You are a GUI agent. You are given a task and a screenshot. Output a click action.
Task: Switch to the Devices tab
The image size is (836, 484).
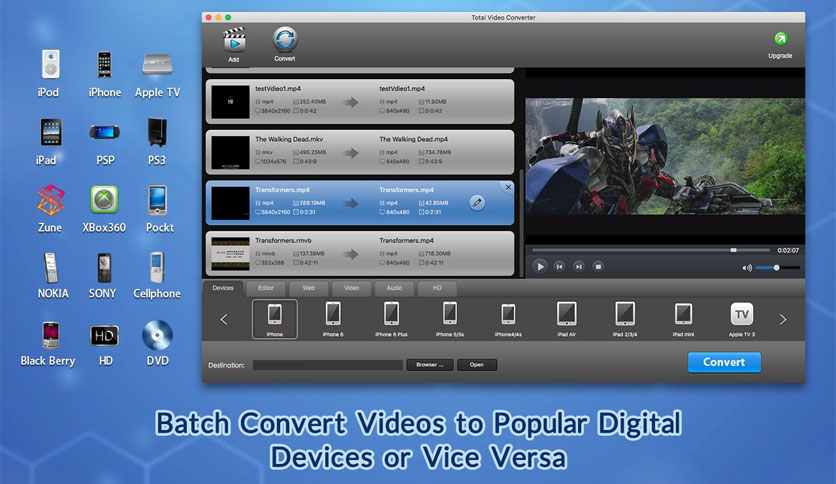coord(223,288)
